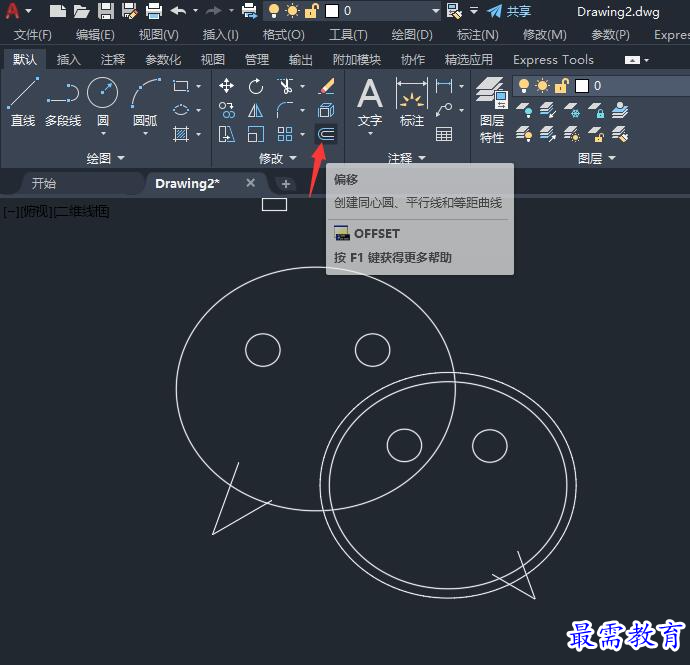The image size is (691, 667).
Task: Click the Linear dimension tool
Action: pyautogui.click(x=443, y=86)
